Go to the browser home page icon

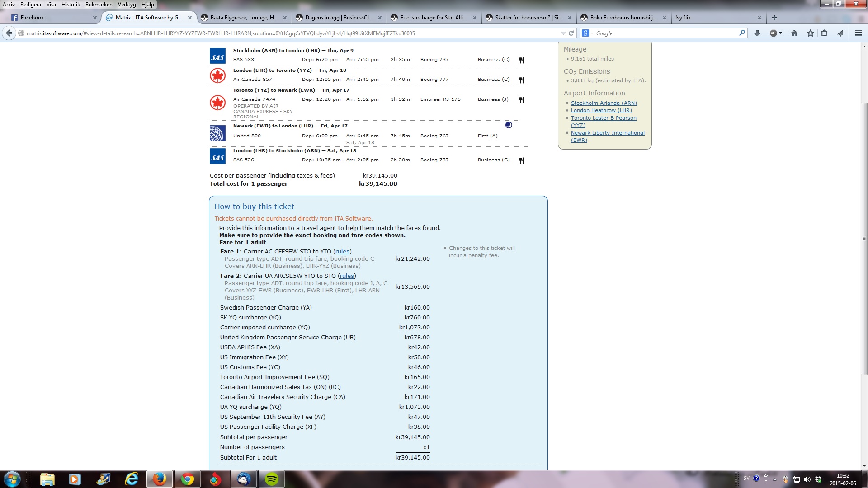pyautogui.click(x=794, y=33)
